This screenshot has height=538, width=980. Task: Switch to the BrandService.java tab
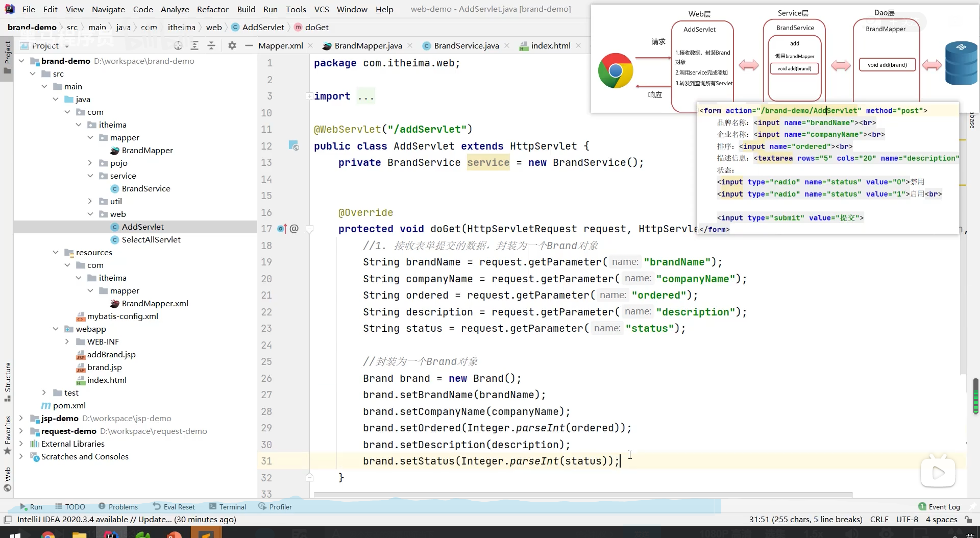click(466, 46)
